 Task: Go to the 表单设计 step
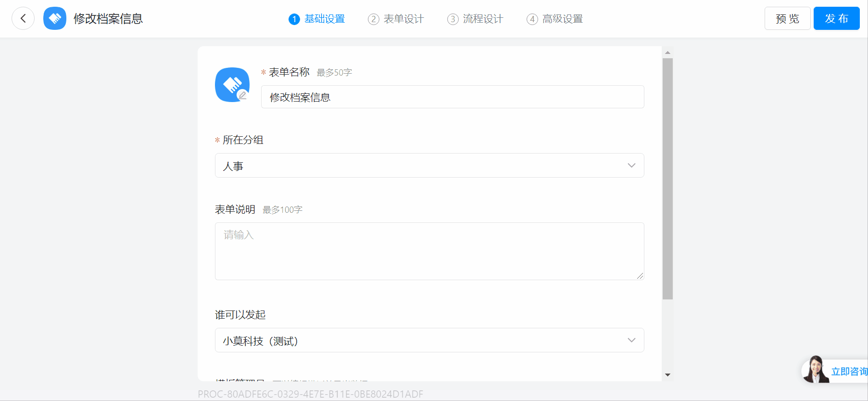(x=396, y=19)
